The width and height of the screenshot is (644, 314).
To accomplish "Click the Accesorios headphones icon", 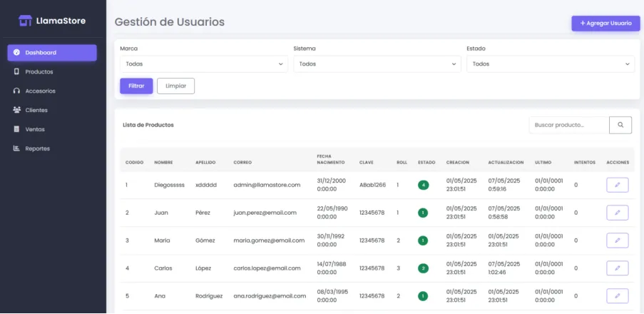I will [16, 91].
